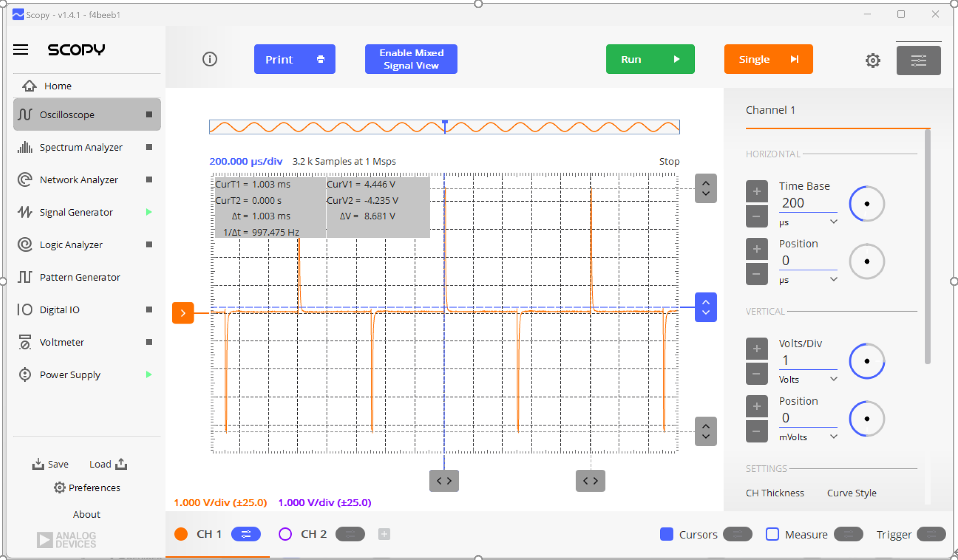Decrease horizontal Position with minus button
This screenshot has height=560, width=958.
[x=756, y=274]
